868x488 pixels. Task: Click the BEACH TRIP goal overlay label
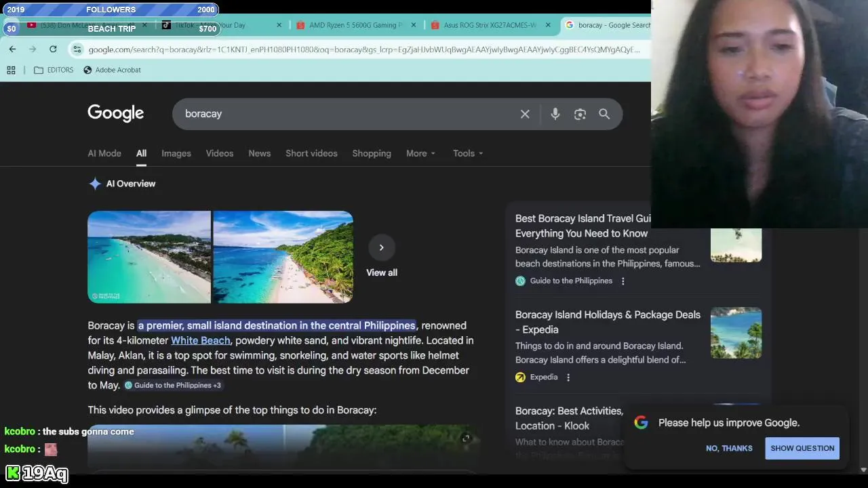click(x=112, y=28)
